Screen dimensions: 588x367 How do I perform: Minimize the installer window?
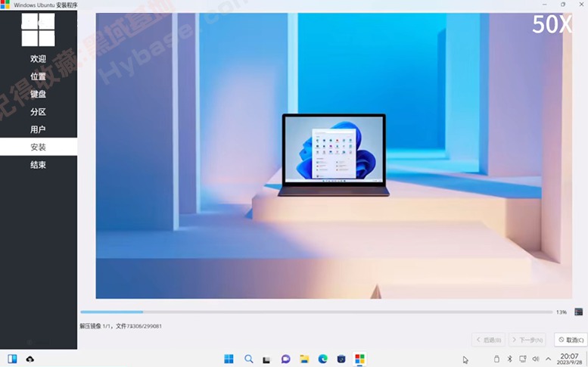tap(545, 5)
